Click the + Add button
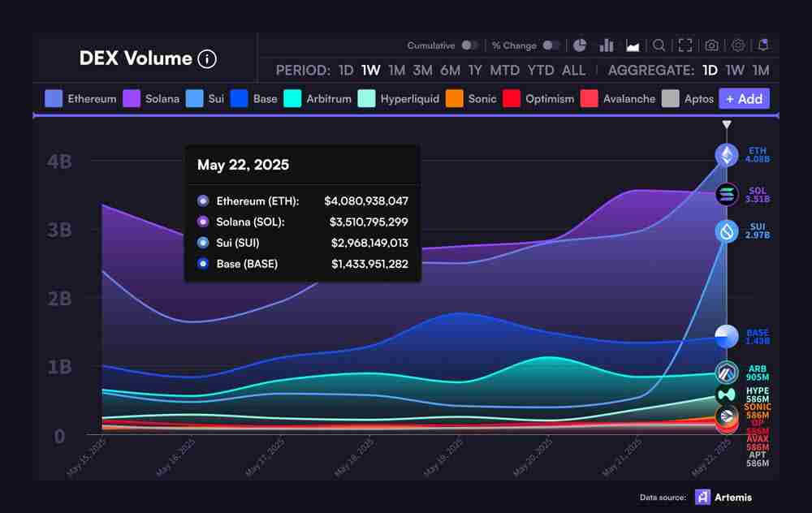812x513 pixels. 744,99
